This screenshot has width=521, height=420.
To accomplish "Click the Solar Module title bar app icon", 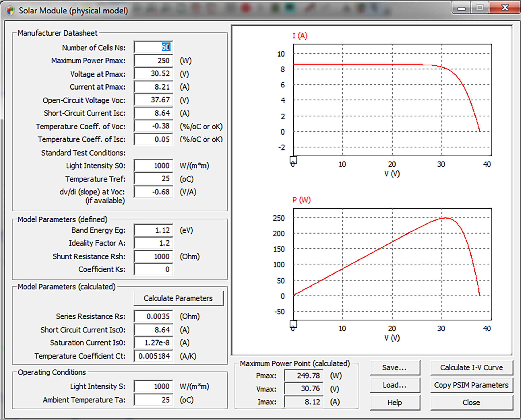I will (x=10, y=11).
